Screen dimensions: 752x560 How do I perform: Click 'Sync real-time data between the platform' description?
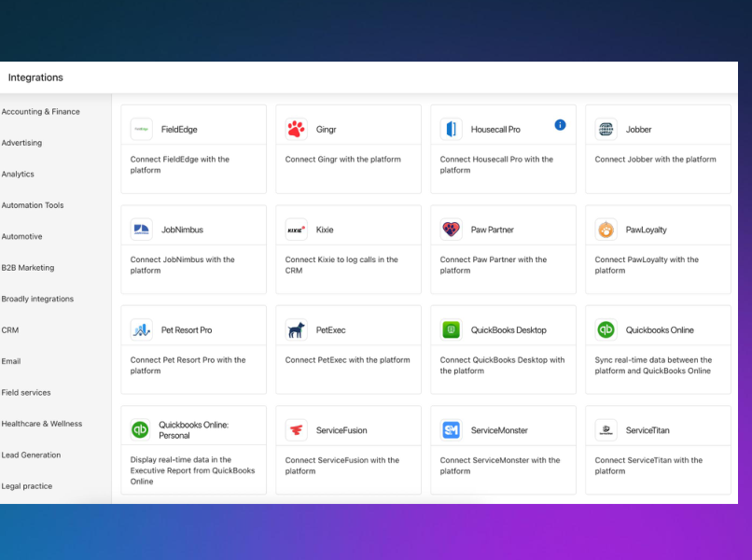653,365
